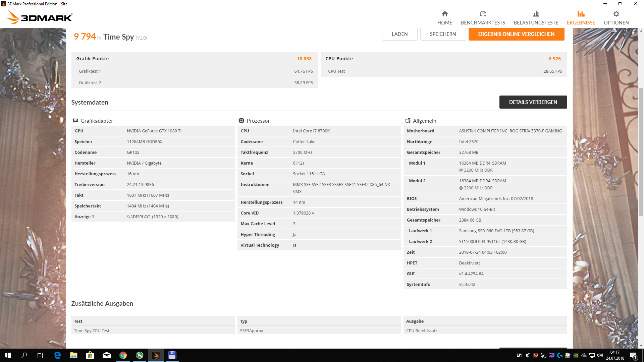Open Benchmarktests gauge icon
The width and height of the screenshot is (644, 362).
pos(483,14)
